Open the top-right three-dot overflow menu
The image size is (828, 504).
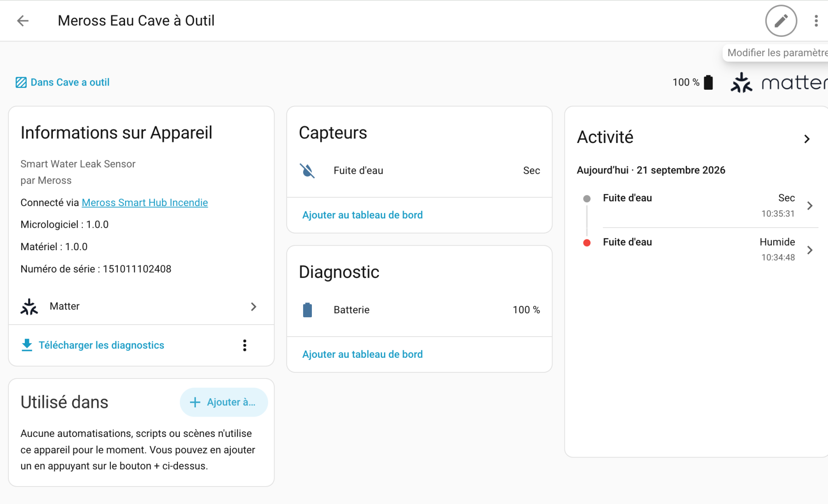816,21
